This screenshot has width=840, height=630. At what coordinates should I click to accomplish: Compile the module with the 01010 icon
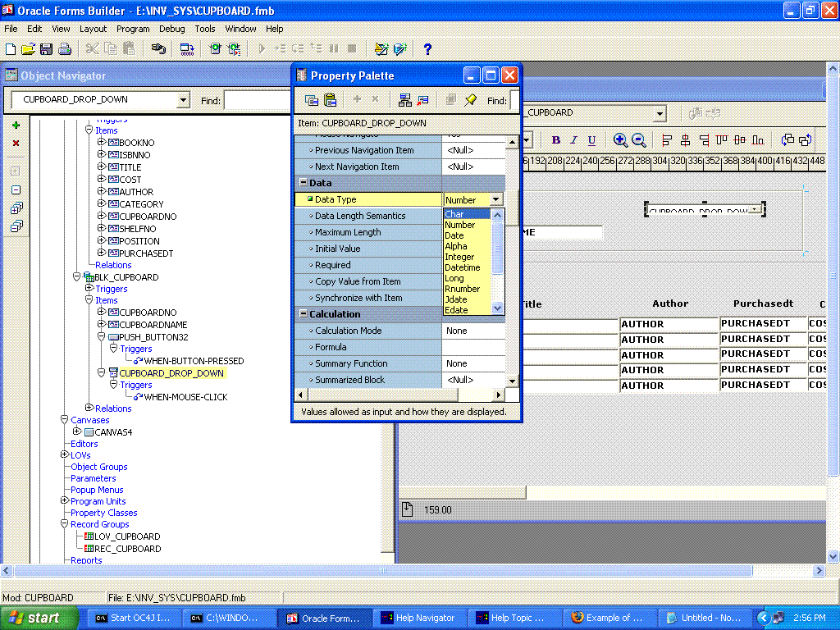(x=187, y=49)
